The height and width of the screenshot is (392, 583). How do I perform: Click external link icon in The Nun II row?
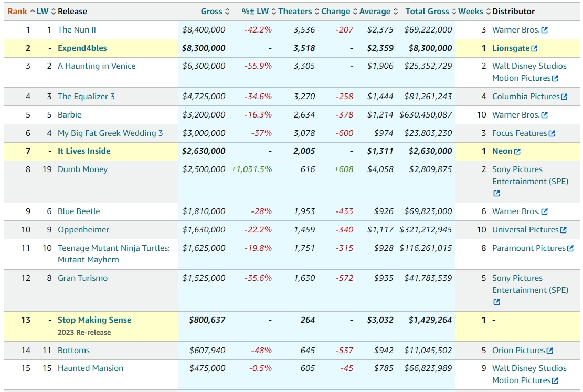point(544,30)
